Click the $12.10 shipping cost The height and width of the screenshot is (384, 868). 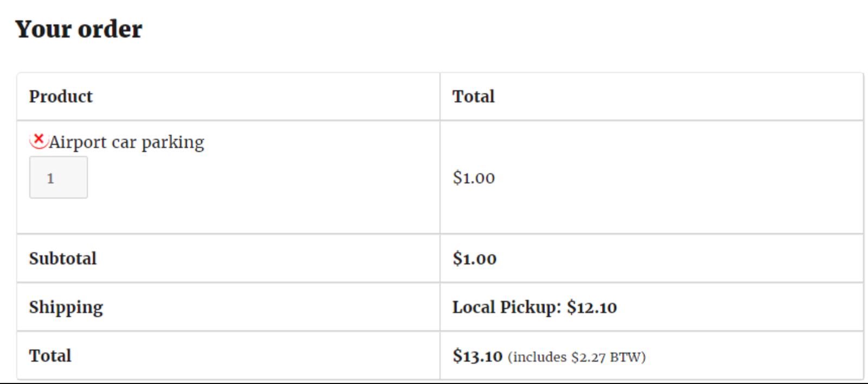(x=592, y=307)
